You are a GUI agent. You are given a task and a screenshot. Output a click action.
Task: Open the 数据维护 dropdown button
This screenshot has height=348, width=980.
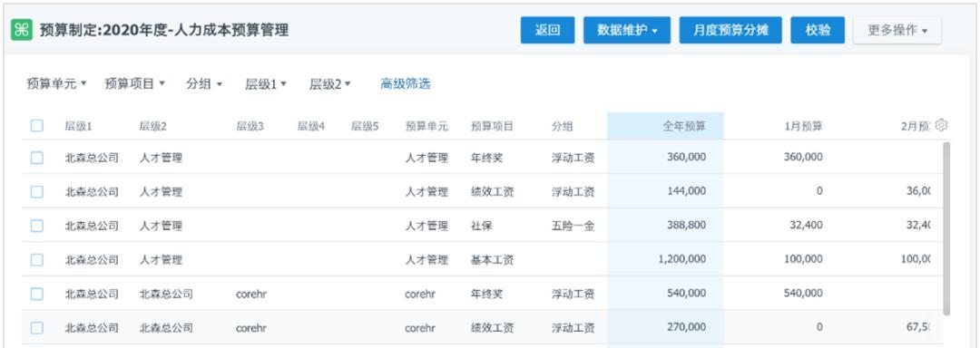(627, 30)
